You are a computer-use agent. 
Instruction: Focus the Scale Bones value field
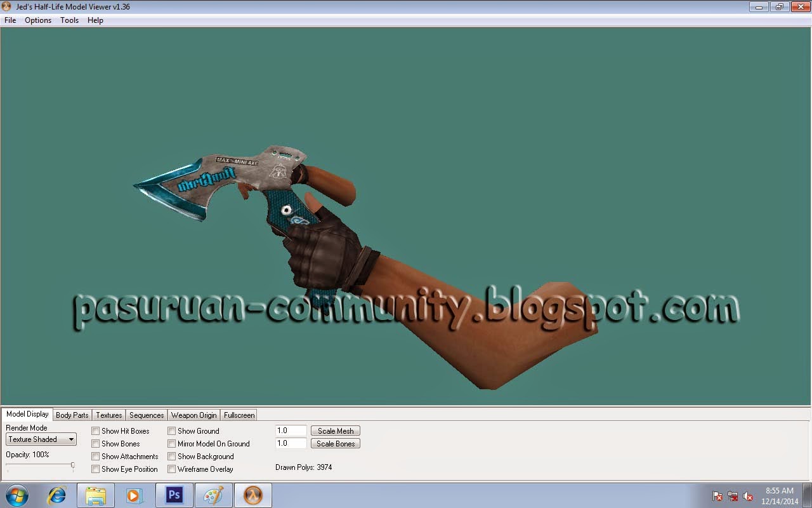(291, 443)
